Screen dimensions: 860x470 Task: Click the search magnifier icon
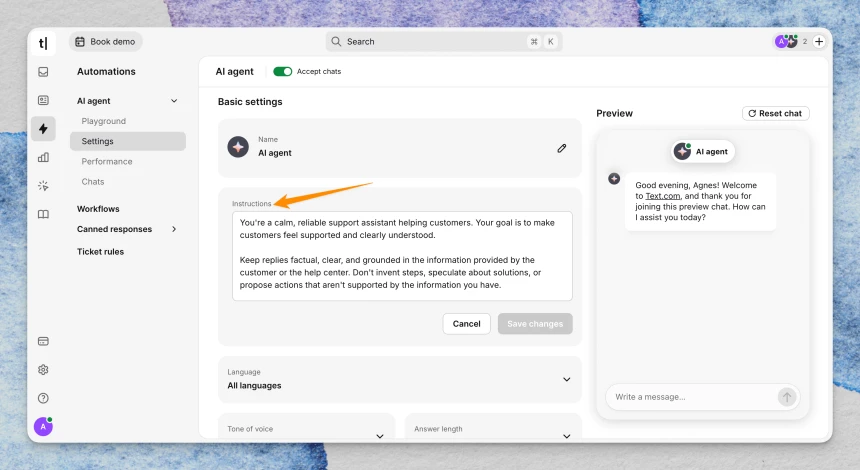click(336, 42)
